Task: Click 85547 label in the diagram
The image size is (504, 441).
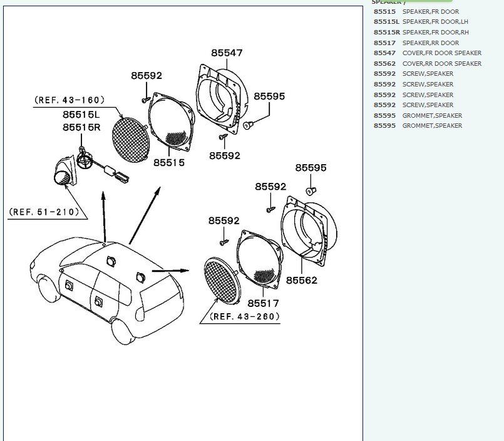Action: pos(227,53)
